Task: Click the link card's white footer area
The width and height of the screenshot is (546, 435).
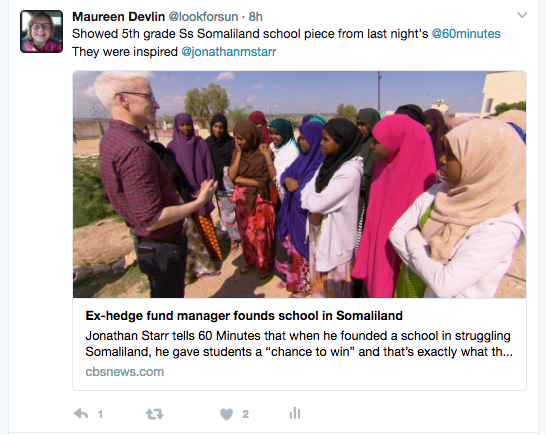Action: click(299, 344)
